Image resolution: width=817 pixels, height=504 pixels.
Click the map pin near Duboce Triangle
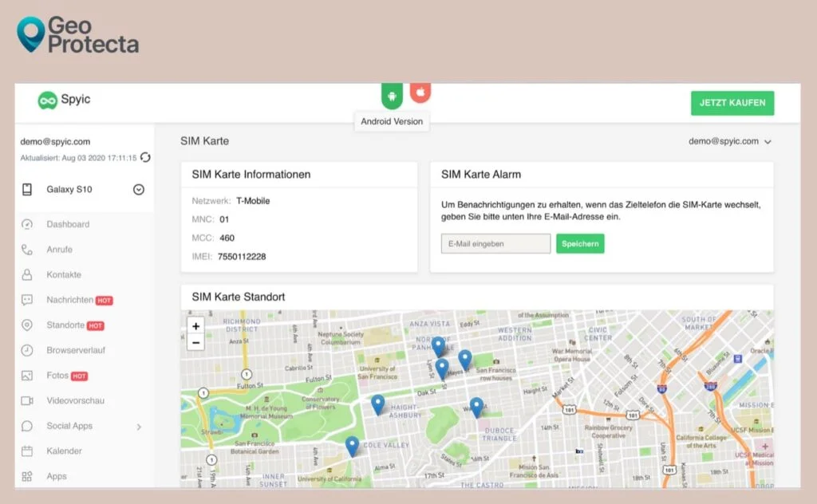click(x=476, y=408)
